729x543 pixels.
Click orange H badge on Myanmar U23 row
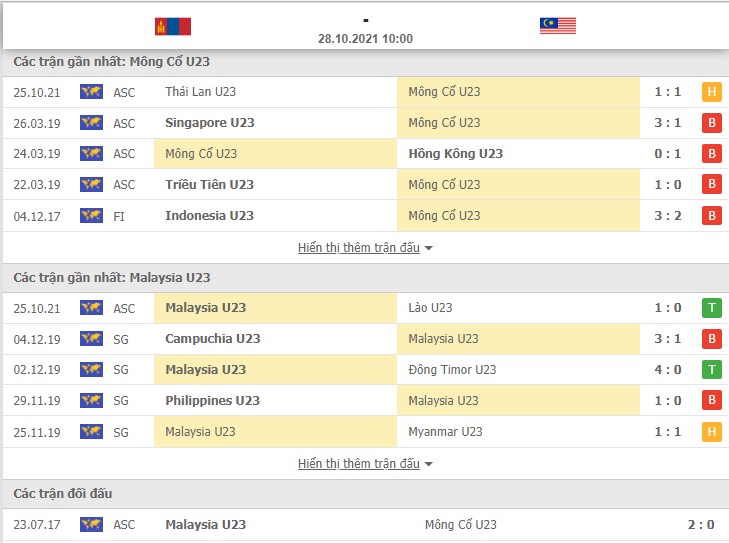point(711,431)
